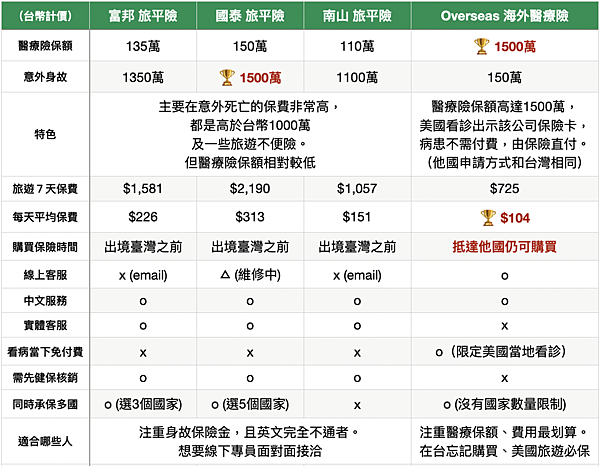The height and width of the screenshot is (466, 600).
Task: Click the 醫療險保額 row label
Action: [x=45, y=46]
